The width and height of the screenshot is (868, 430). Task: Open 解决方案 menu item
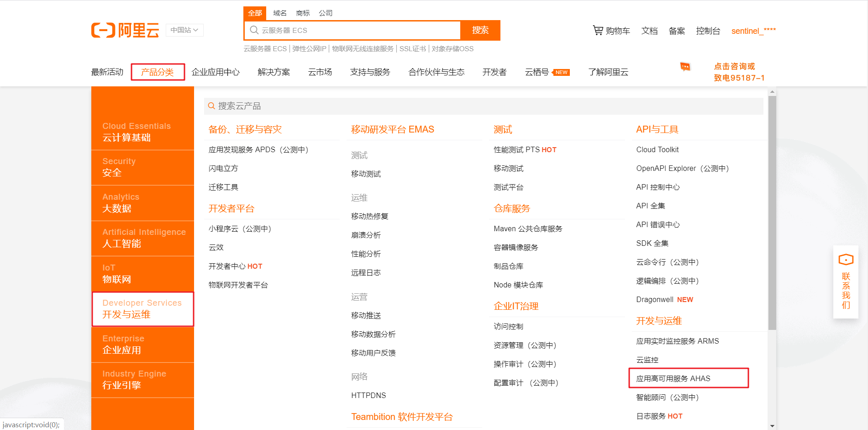coord(274,72)
